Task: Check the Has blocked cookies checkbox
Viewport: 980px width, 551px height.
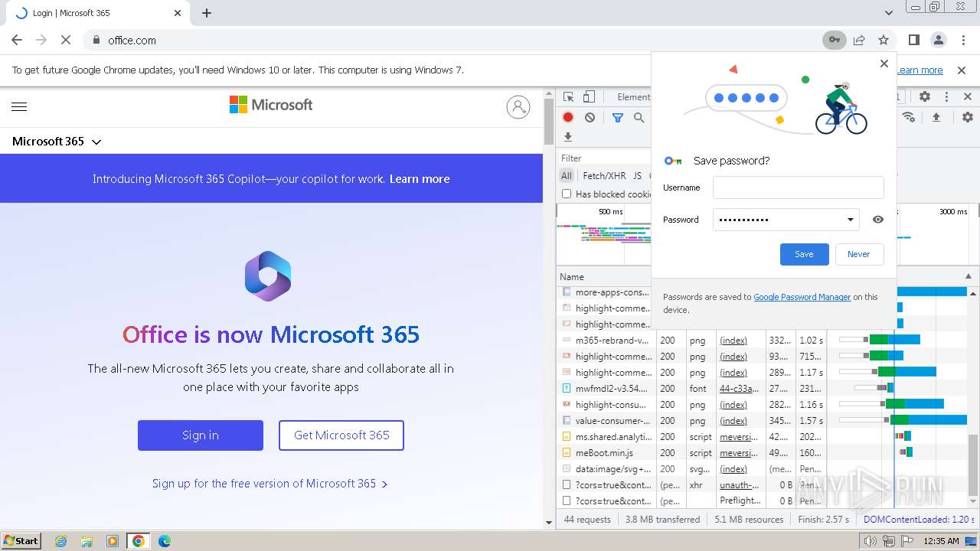Action: click(x=567, y=194)
